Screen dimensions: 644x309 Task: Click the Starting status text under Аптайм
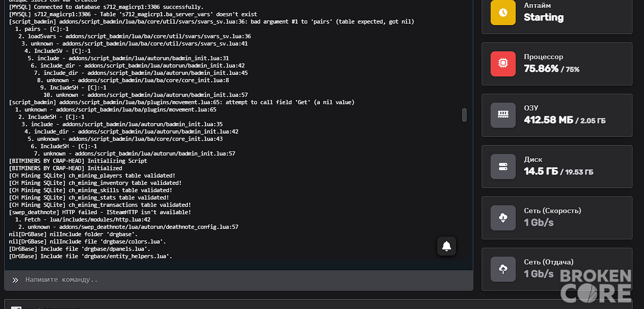543,17
